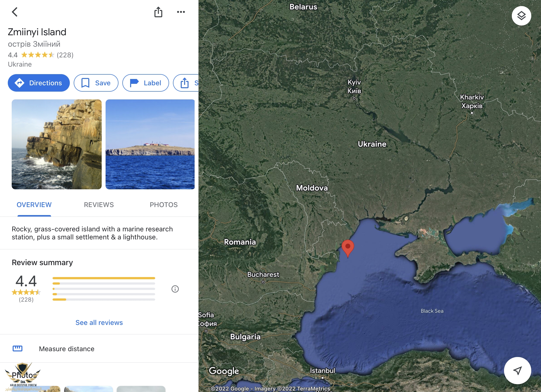Click the Black Sea label

point(432,311)
